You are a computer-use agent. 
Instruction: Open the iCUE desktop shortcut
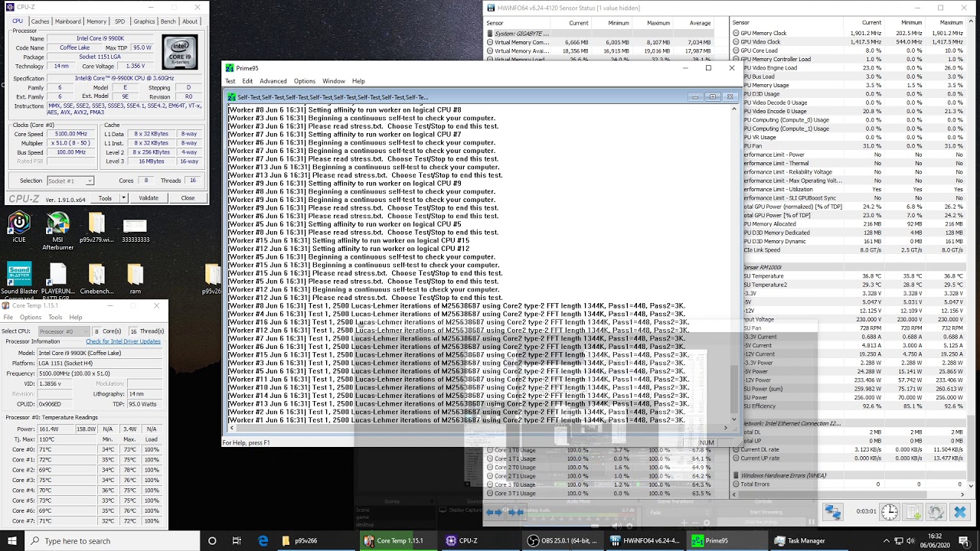(19, 227)
